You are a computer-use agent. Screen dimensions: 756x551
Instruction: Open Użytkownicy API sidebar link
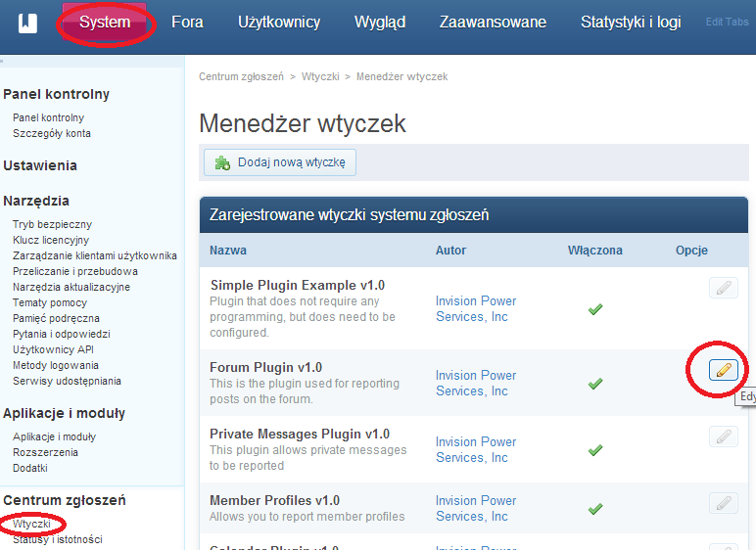tap(53, 349)
